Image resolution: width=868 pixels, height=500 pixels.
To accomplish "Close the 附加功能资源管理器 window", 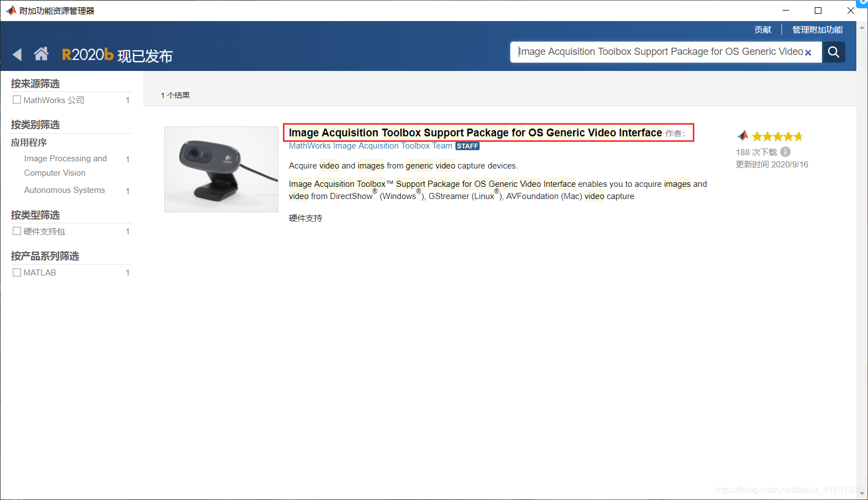I will click(x=850, y=11).
